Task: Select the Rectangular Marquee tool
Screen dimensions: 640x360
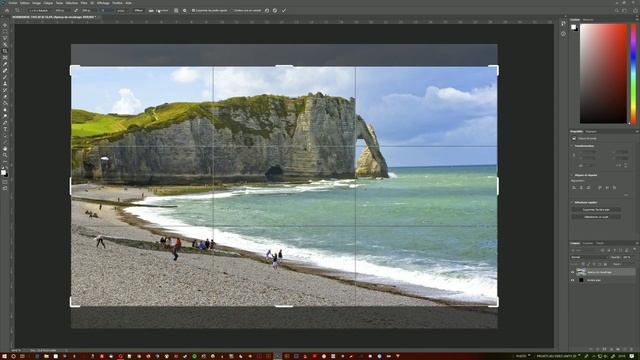Action: click(5, 31)
